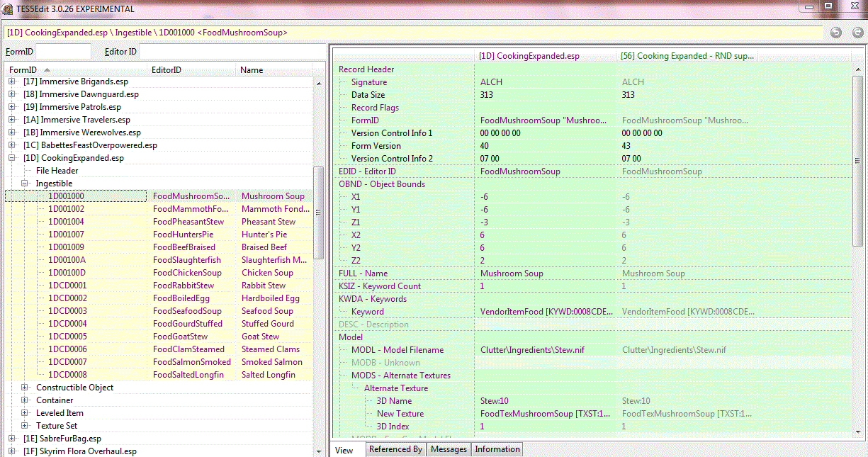Expand the Texture Set group
Viewport: 868px width, 457px height.
[x=25, y=426]
